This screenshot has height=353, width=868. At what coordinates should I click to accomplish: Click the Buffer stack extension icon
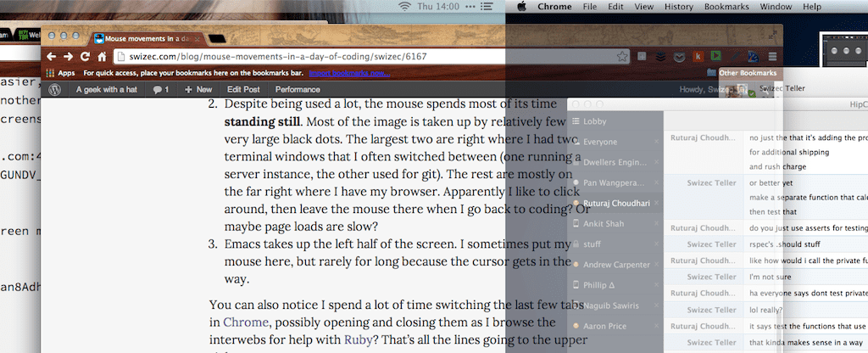pos(660,57)
